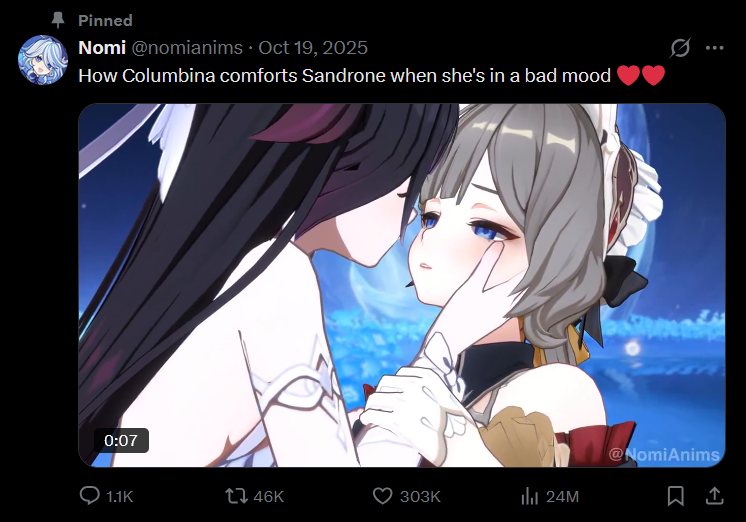Click the Pinned label text

coord(105,20)
